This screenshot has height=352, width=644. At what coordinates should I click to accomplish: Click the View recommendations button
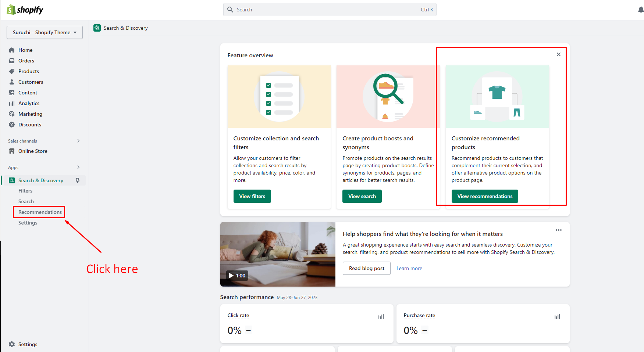coord(484,196)
